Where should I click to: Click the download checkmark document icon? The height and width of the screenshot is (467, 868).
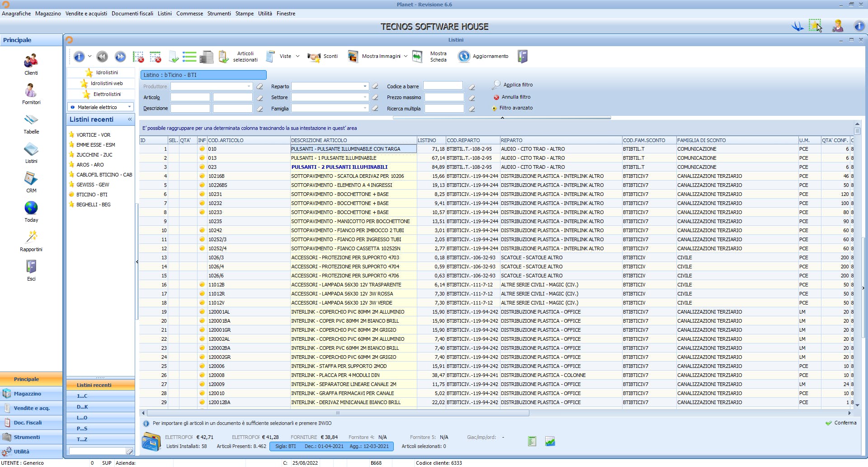pos(174,57)
